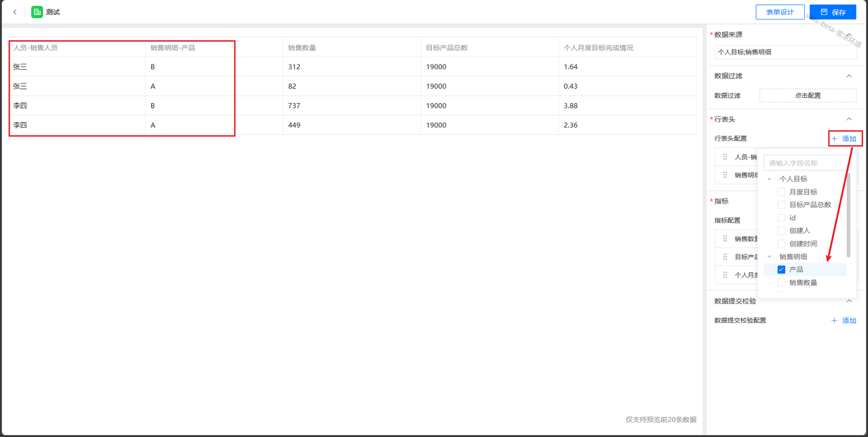
Task: Collapse the 销售明细 tree group
Action: pos(770,257)
